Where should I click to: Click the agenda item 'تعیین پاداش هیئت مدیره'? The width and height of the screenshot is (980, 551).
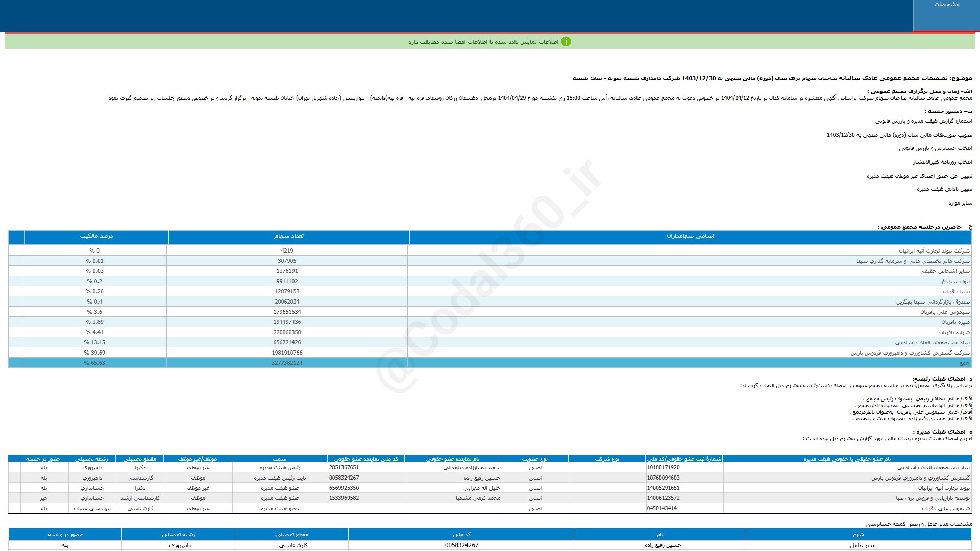click(944, 189)
